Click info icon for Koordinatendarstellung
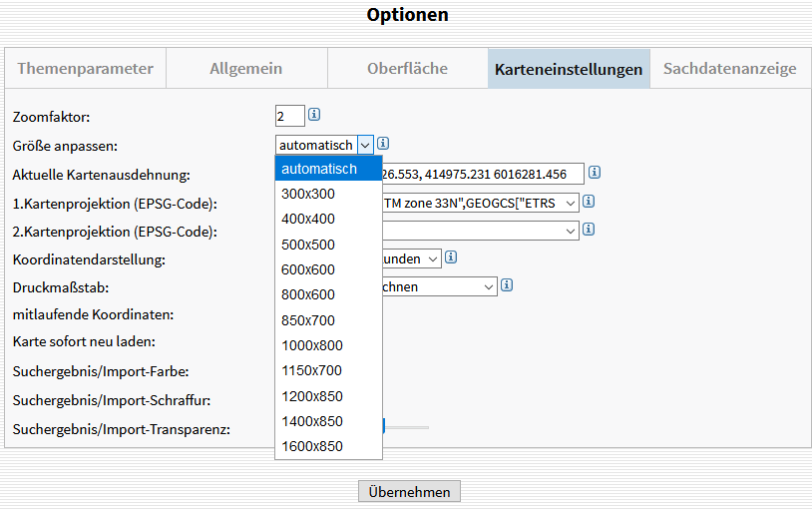The height and width of the screenshot is (511, 812). (451, 257)
